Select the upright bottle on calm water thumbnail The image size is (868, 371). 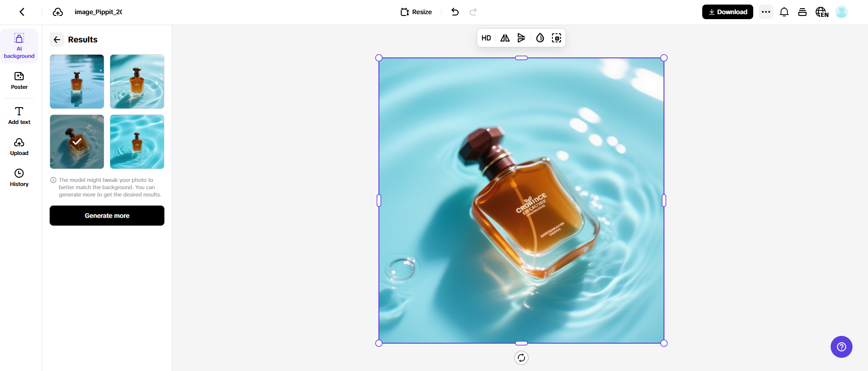(x=77, y=82)
